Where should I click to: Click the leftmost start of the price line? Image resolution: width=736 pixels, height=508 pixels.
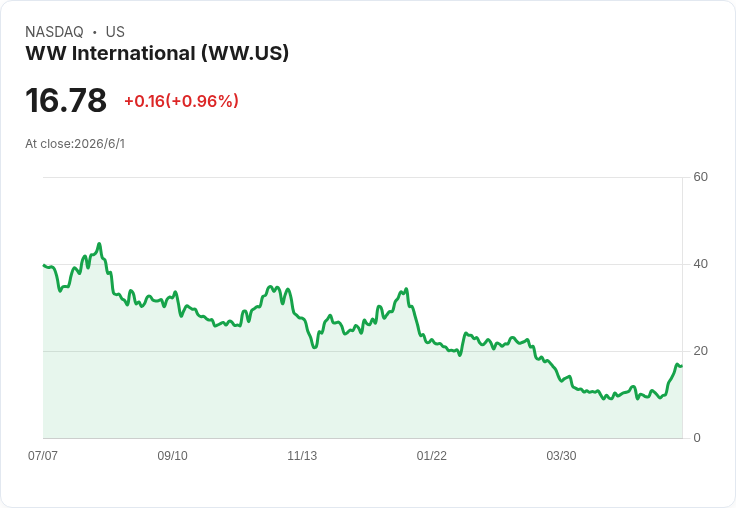pos(44,265)
